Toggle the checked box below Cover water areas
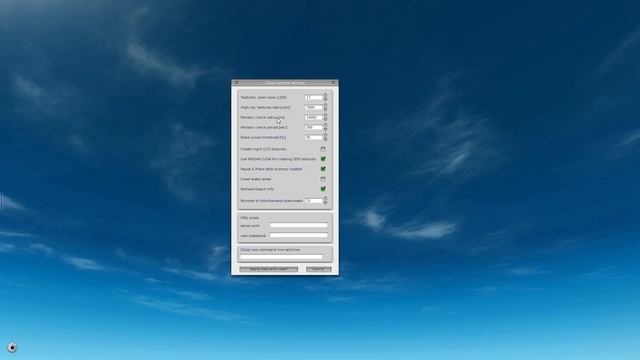 click(x=323, y=189)
